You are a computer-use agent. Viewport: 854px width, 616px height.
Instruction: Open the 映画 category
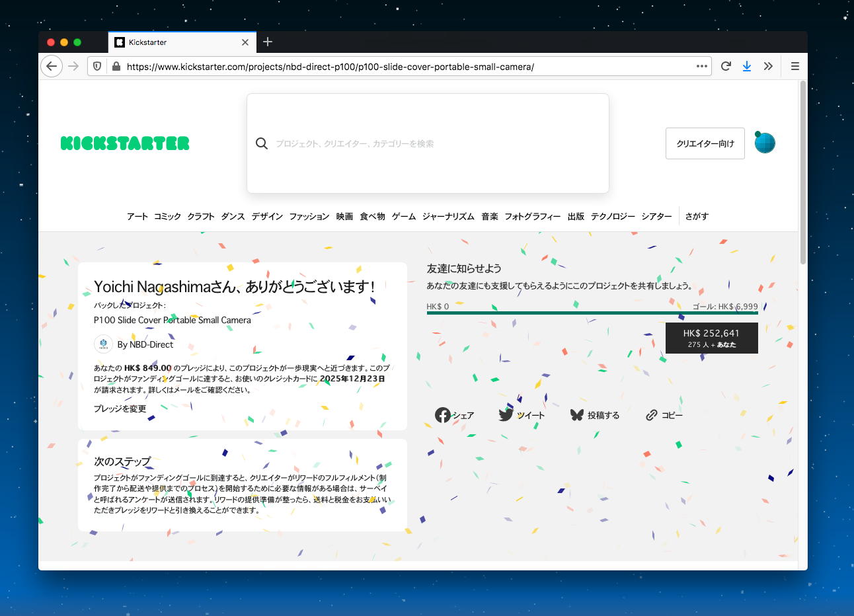tap(344, 216)
